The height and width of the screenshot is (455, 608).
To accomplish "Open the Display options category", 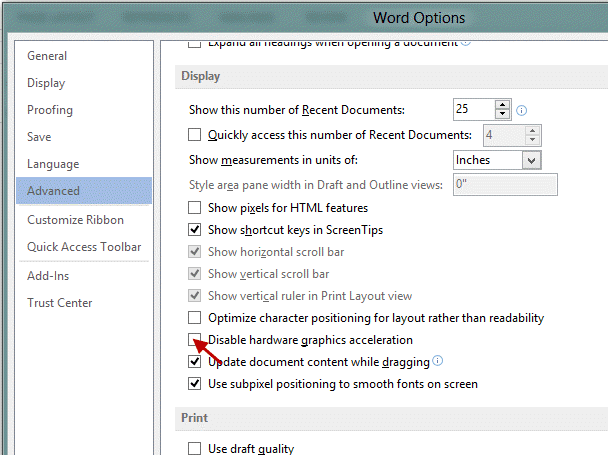I will click(x=46, y=83).
